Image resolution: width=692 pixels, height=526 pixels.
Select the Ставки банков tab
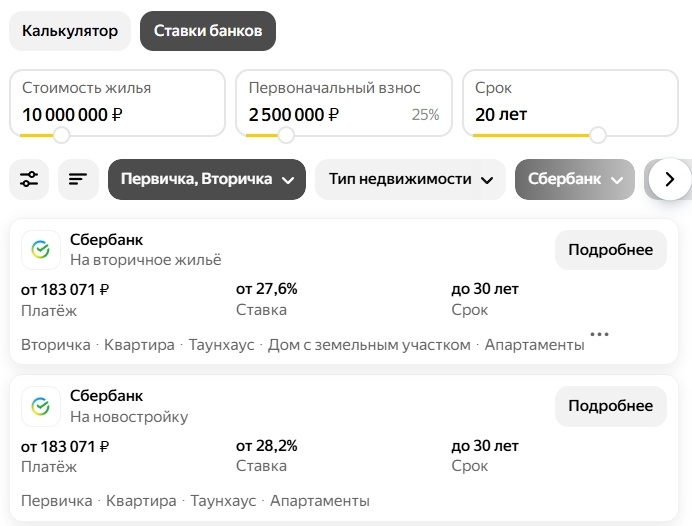[x=208, y=31]
